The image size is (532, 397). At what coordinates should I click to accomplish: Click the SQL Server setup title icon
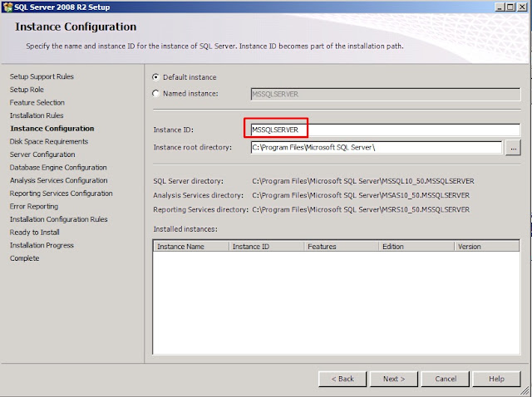click(x=7, y=7)
